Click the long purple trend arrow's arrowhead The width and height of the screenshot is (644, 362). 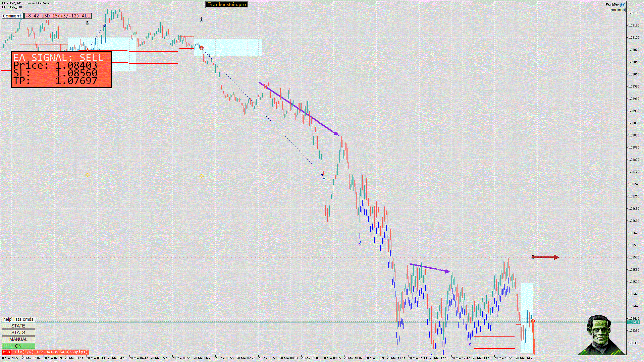[336, 134]
